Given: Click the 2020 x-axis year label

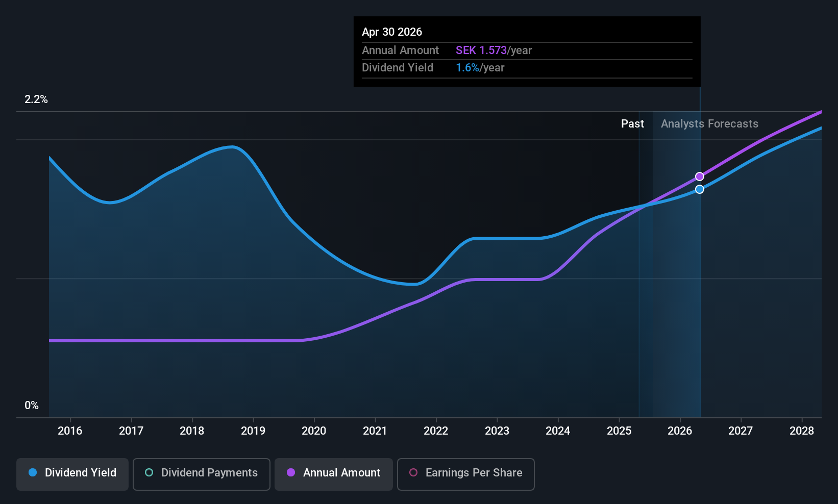Looking at the screenshot, I should [x=314, y=431].
